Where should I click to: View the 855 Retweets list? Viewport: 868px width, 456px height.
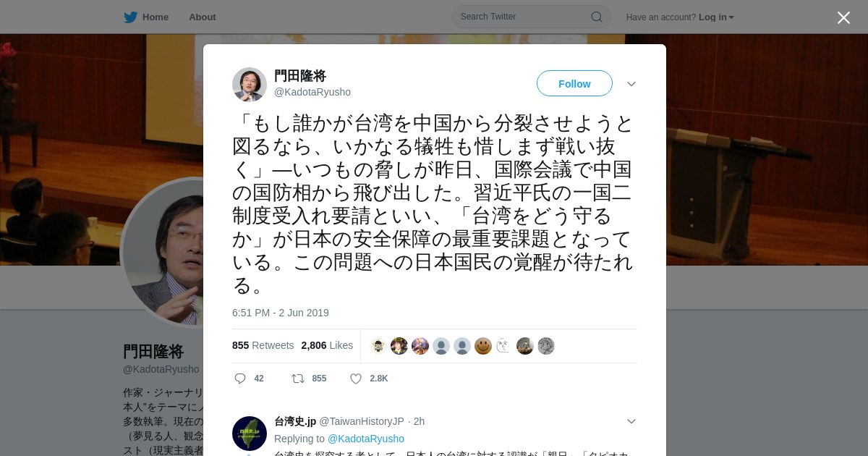point(263,345)
